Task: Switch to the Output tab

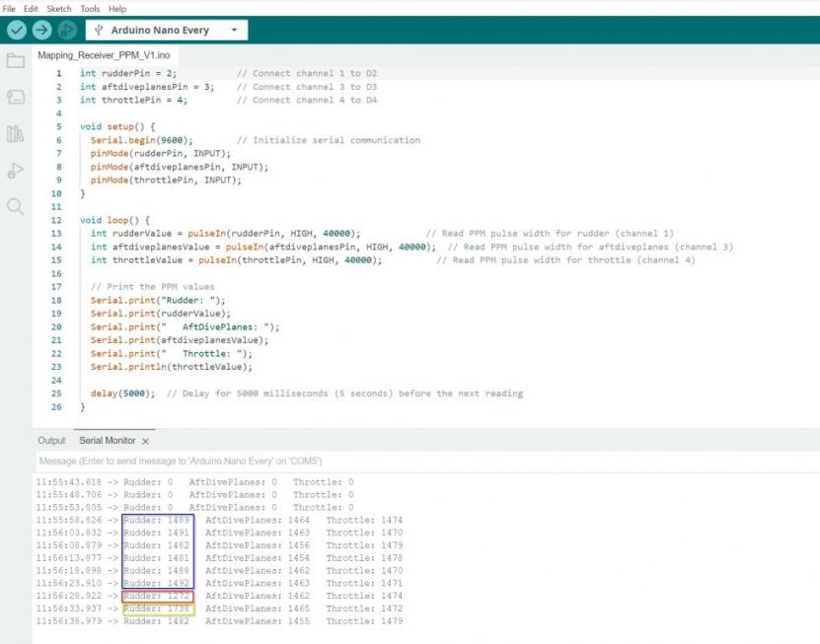Action: click(x=51, y=441)
